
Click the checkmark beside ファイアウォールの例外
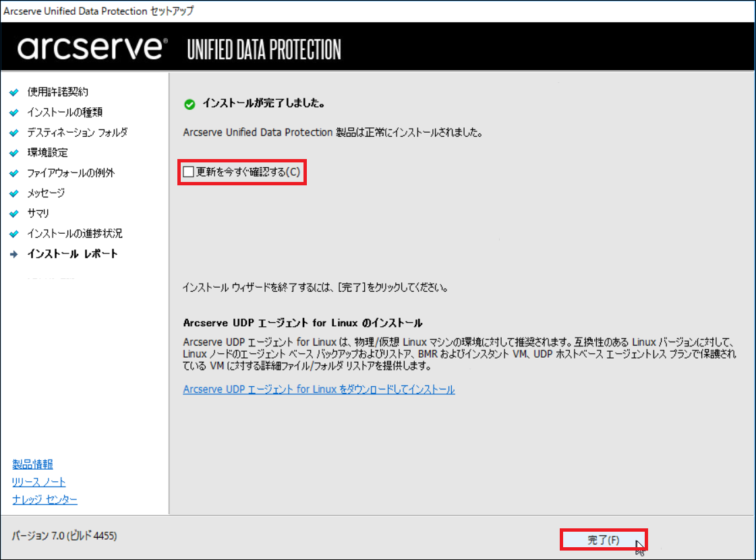14,173
